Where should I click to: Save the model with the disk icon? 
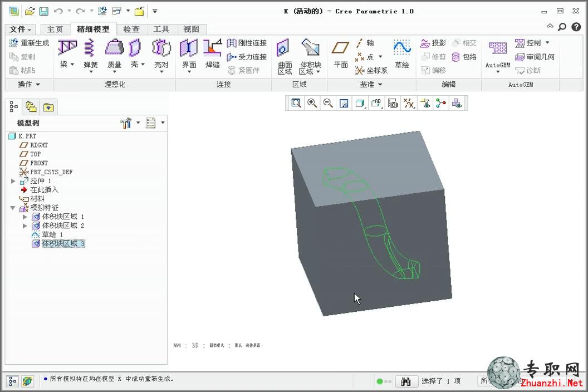(x=44, y=11)
